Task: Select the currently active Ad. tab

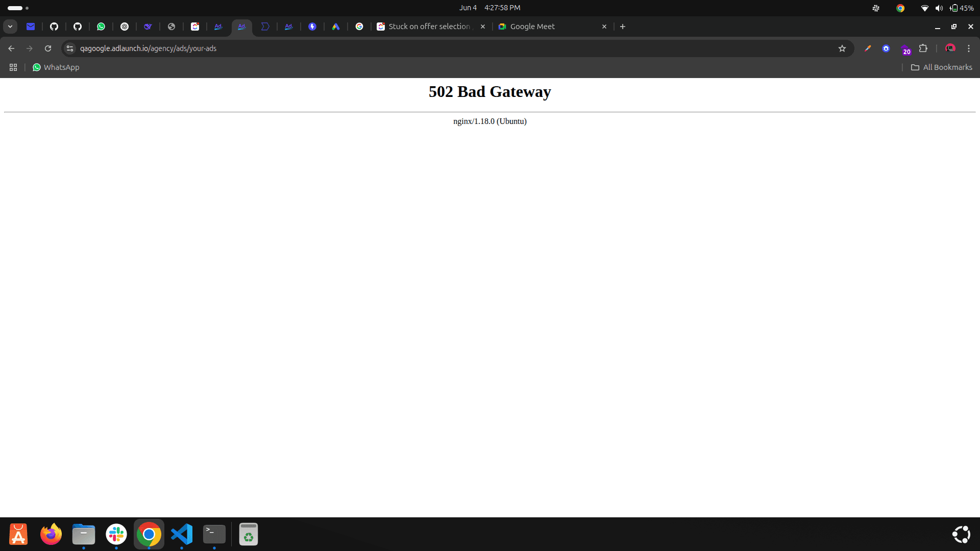Action: pyautogui.click(x=242, y=27)
